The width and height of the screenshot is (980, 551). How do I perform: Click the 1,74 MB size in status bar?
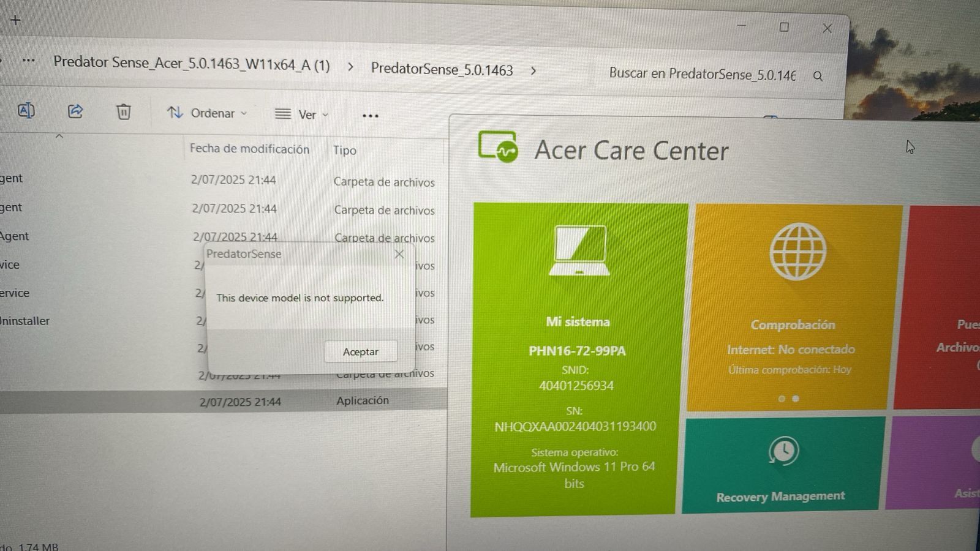[38, 547]
